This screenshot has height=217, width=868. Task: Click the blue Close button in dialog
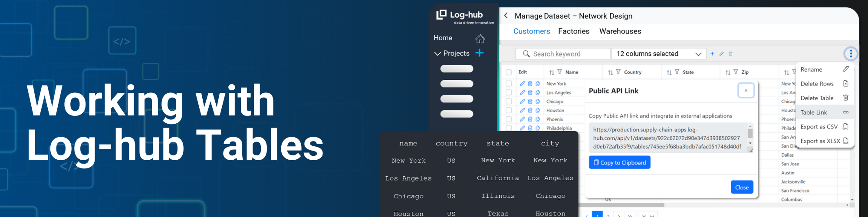click(742, 187)
